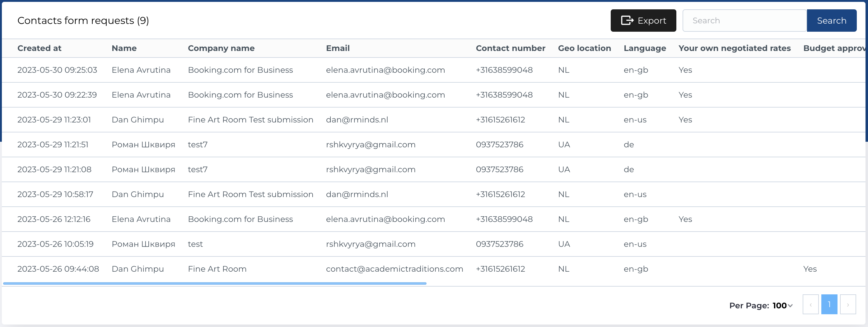Image resolution: width=868 pixels, height=327 pixels.
Task: Click the next page arrow
Action: click(x=849, y=304)
